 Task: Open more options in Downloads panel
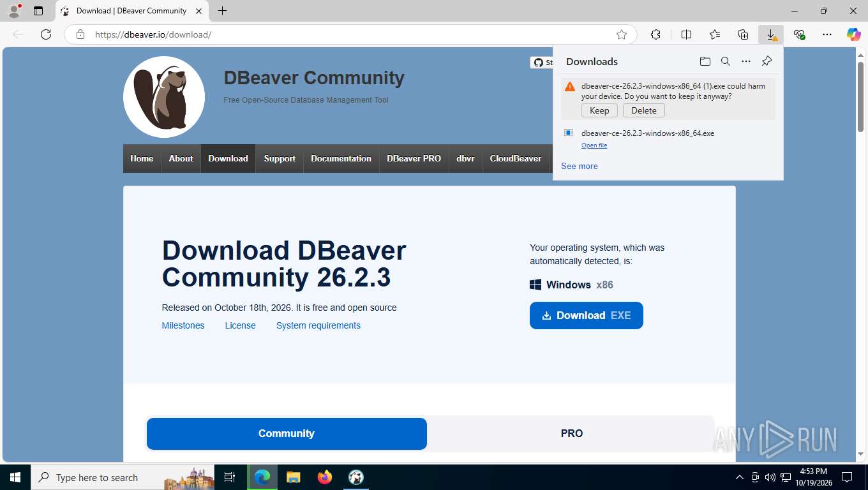[746, 61]
